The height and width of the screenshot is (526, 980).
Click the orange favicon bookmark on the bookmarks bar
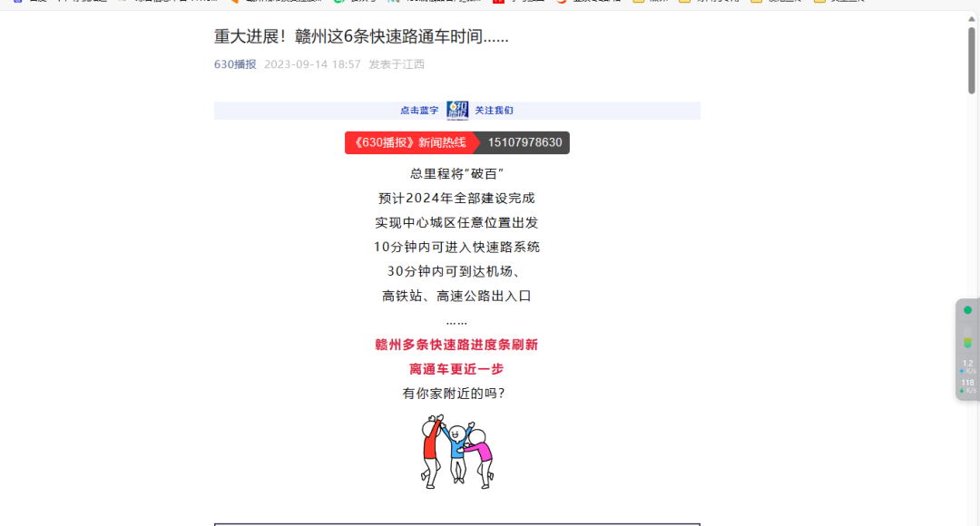[235, 4]
